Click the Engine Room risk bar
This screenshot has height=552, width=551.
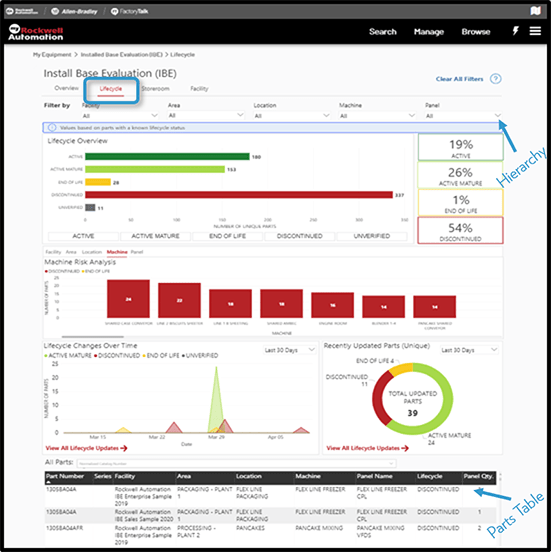click(x=332, y=305)
